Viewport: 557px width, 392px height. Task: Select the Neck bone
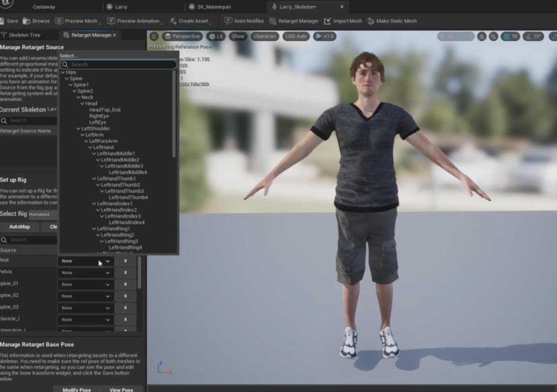coord(87,97)
